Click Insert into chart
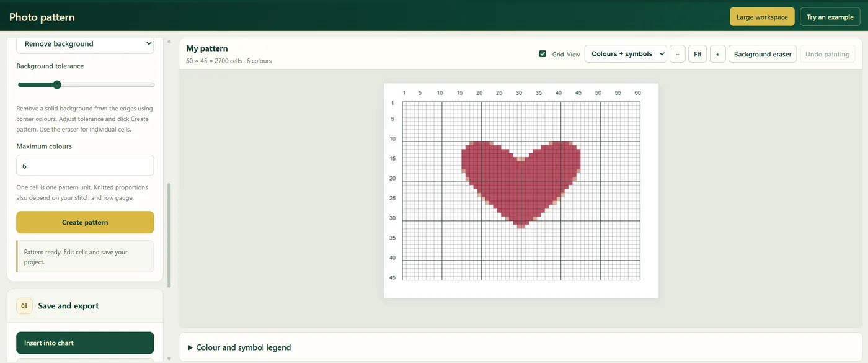 pos(85,343)
